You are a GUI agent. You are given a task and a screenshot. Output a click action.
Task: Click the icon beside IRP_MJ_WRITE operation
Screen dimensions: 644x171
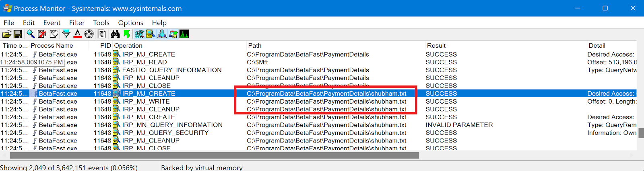116,101
